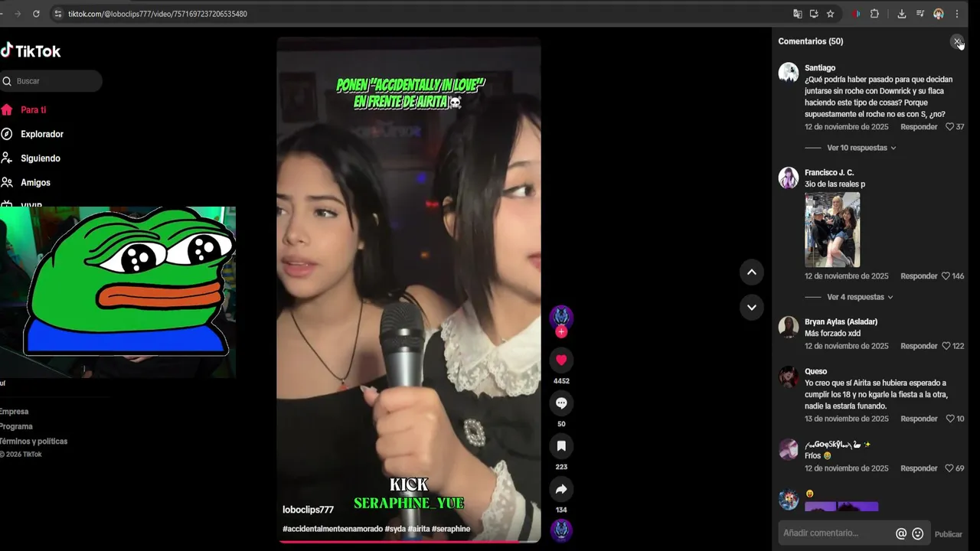Click the Publicar button
980x551 pixels.
pos(949,534)
